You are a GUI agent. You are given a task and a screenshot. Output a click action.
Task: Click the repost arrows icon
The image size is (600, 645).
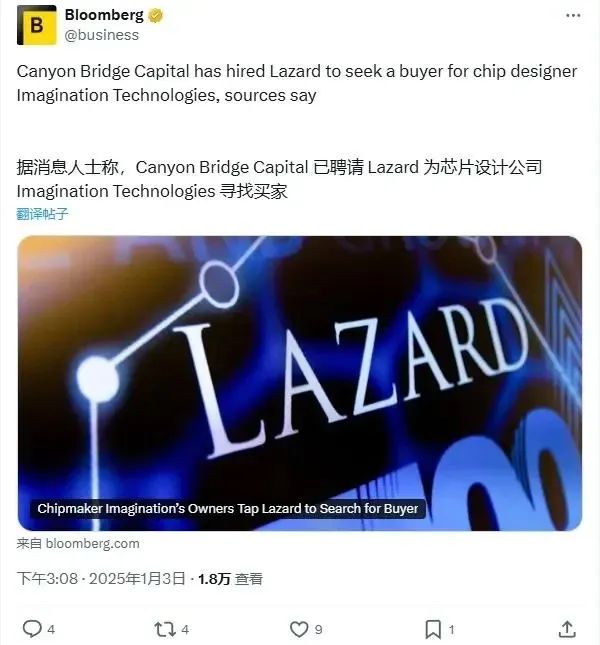(x=164, y=629)
